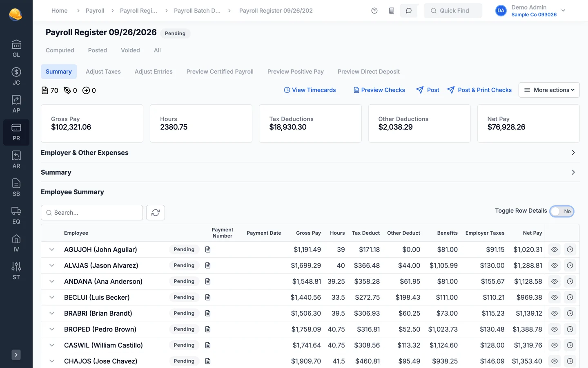Filter by Posted status tab
Viewport: 588px width, 368px height.
pos(98,50)
